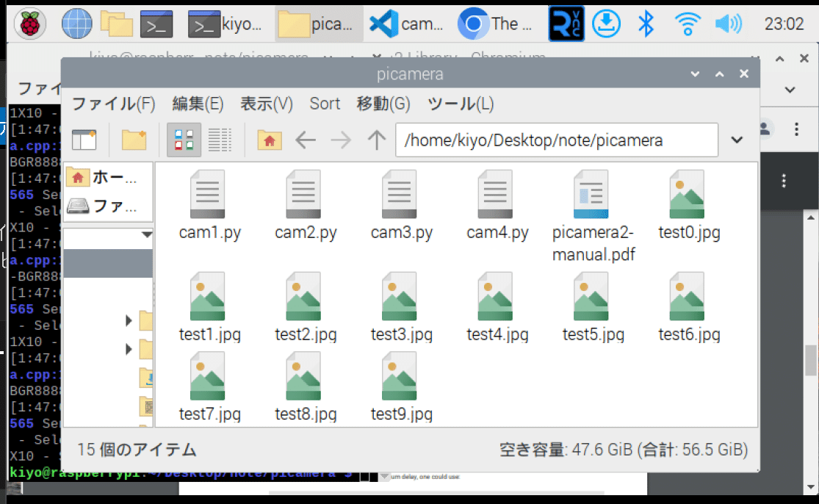Go forward using the Forward arrow
819x504 pixels.
click(x=339, y=140)
